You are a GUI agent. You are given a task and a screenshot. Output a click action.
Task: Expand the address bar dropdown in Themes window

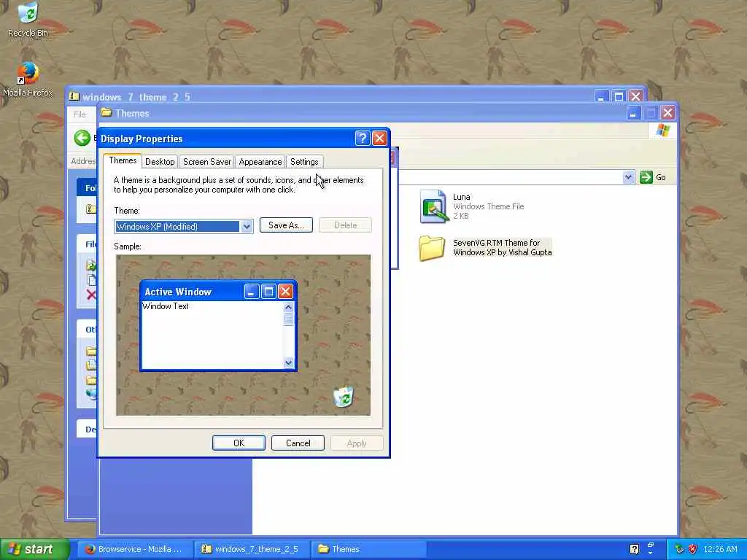pos(628,177)
